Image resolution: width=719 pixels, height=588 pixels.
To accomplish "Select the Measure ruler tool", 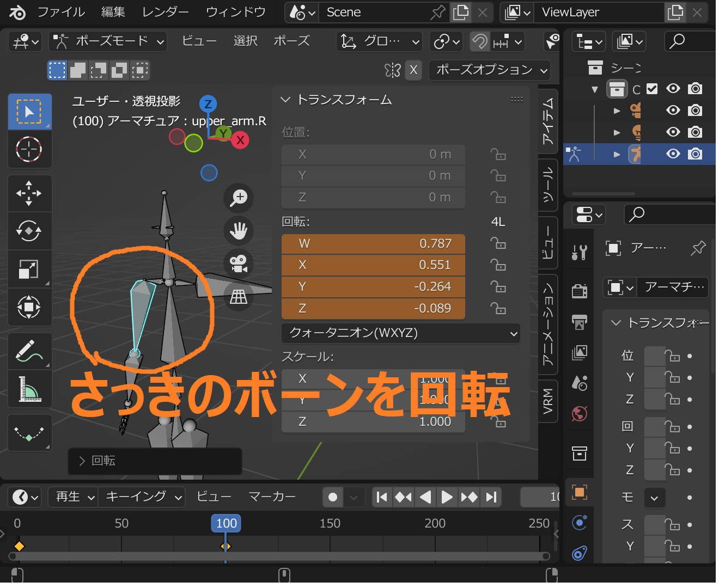I will tap(29, 389).
